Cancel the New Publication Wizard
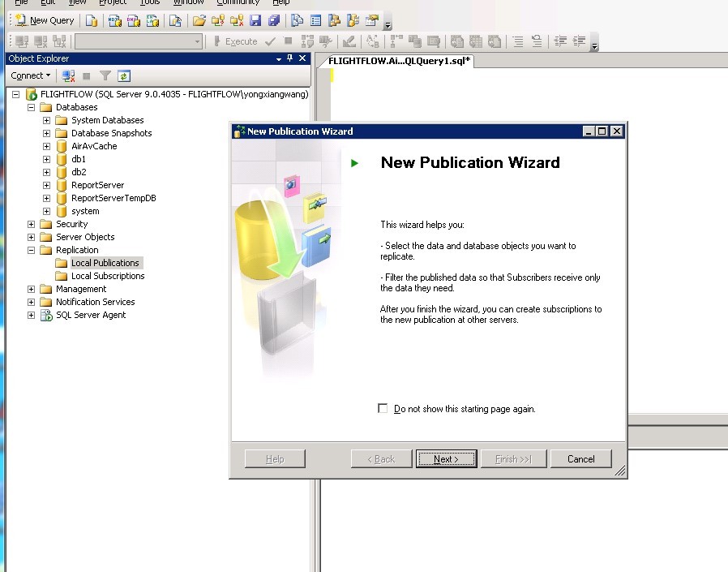 [x=580, y=458]
